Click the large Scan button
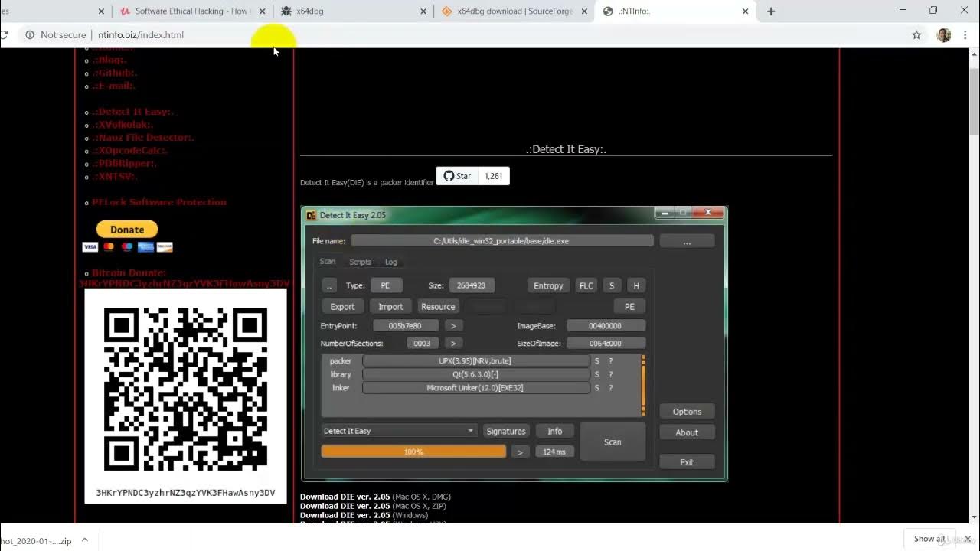Screen dimensions: 980x551 coord(612,442)
